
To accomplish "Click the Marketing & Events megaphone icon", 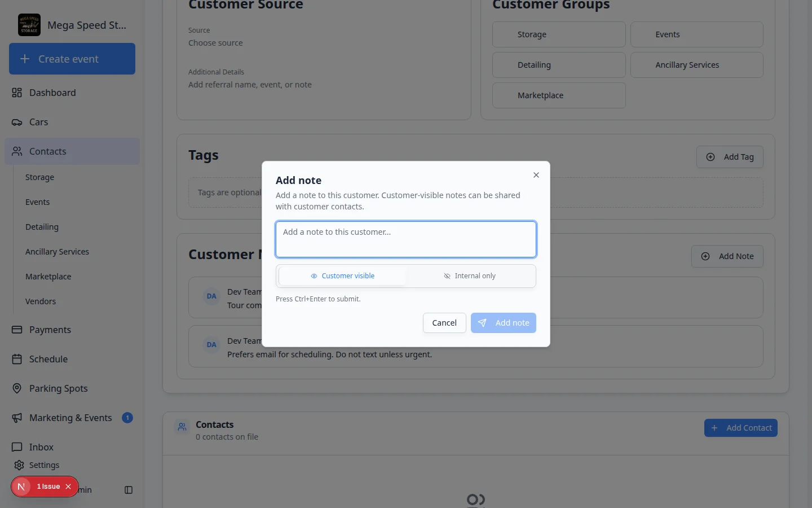I will click(17, 418).
